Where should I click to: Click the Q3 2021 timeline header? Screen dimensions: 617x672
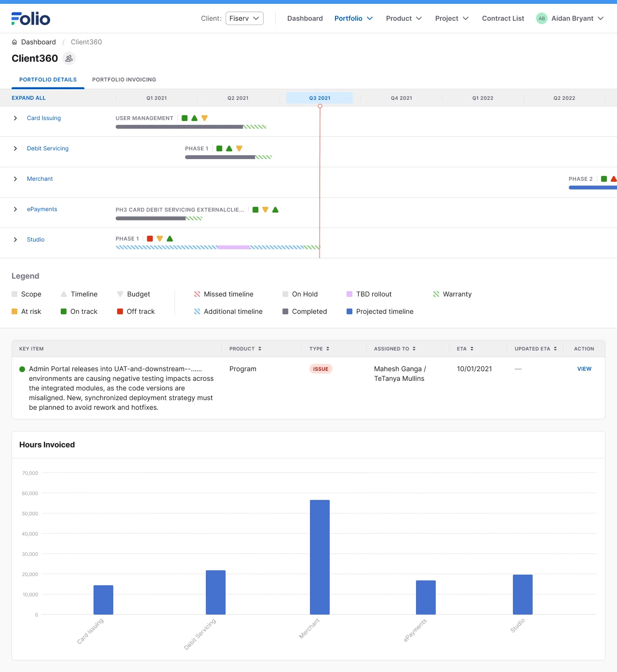click(x=320, y=98)
